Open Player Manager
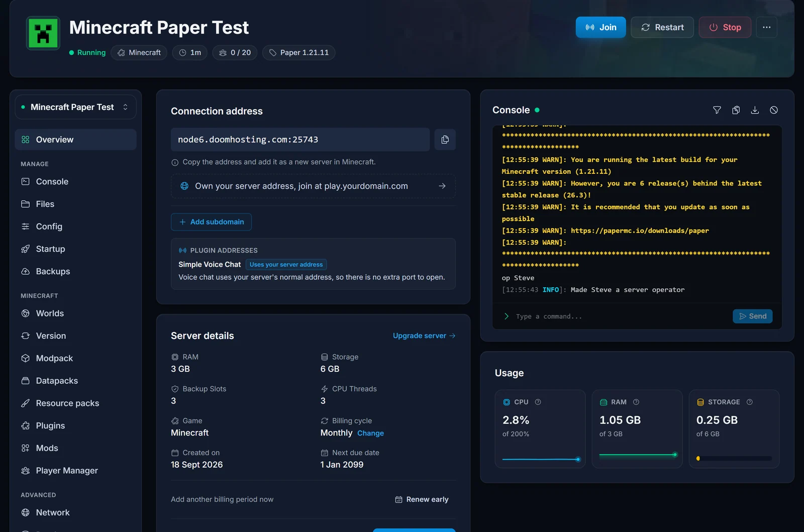The width and height of the screenshot is (804, 532). (x=75, y=471)
